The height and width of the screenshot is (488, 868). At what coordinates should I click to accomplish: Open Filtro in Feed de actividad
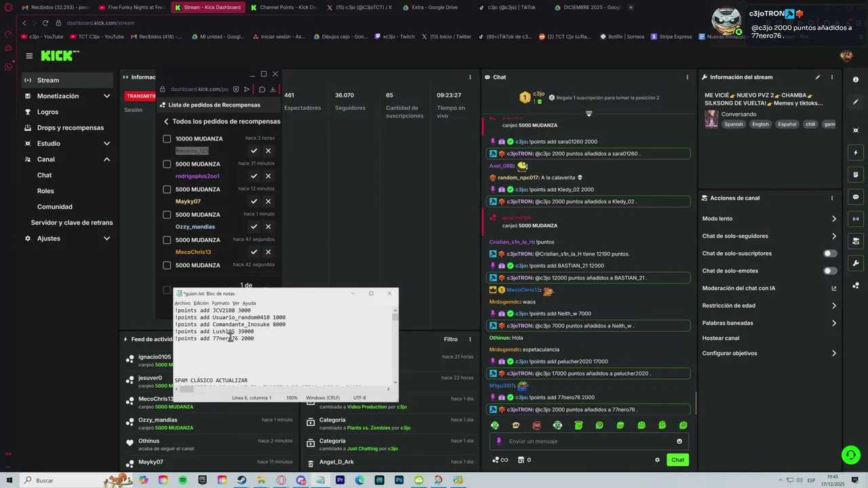tap(451, 339)
